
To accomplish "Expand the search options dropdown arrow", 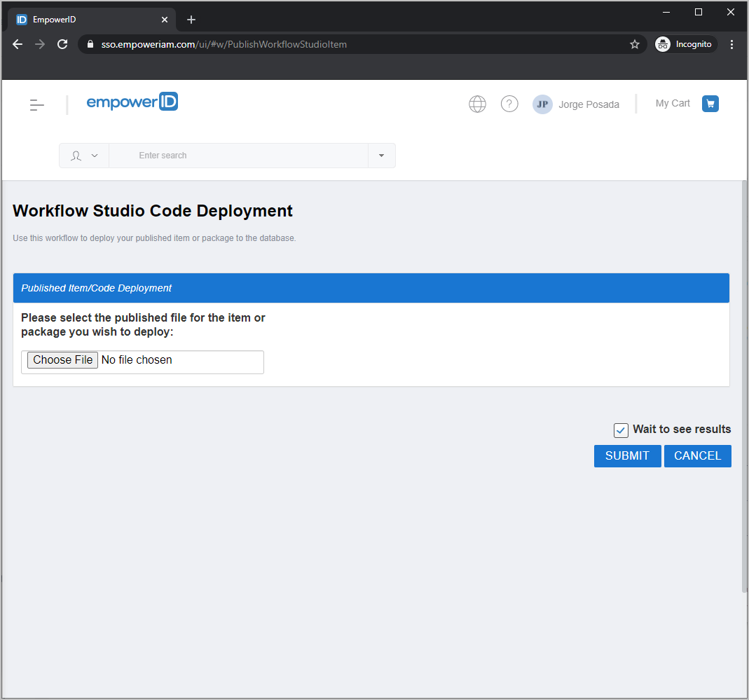I will (381, 155).
